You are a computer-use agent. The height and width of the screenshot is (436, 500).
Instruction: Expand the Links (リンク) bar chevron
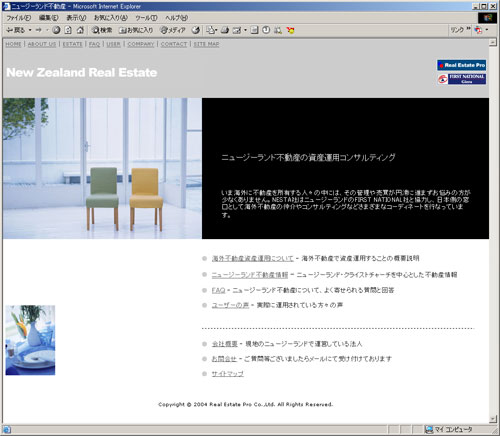(468, 29)
